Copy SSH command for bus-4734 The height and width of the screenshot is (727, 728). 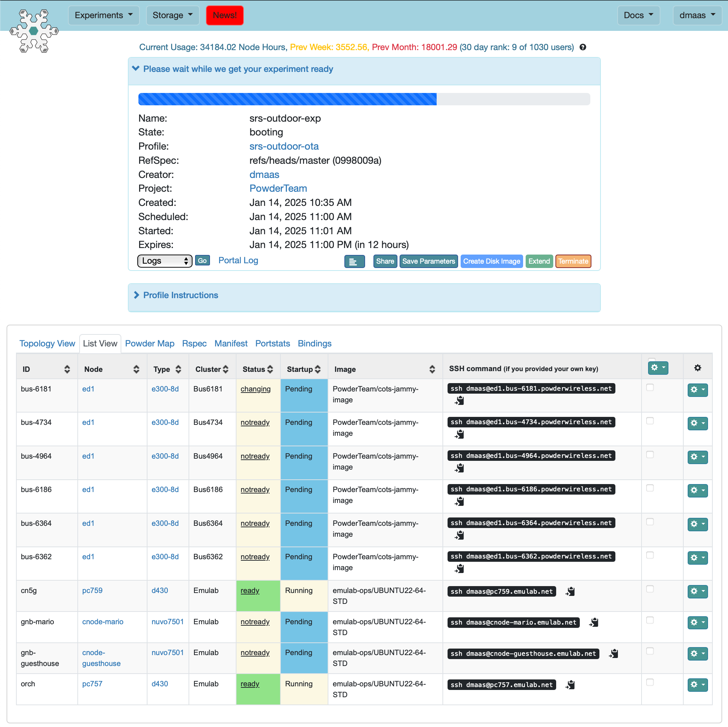[x=459, y=434]
